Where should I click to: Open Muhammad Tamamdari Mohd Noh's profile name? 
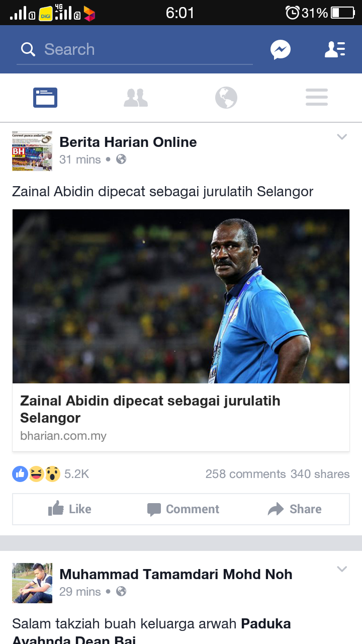click(x=176, y=574)
